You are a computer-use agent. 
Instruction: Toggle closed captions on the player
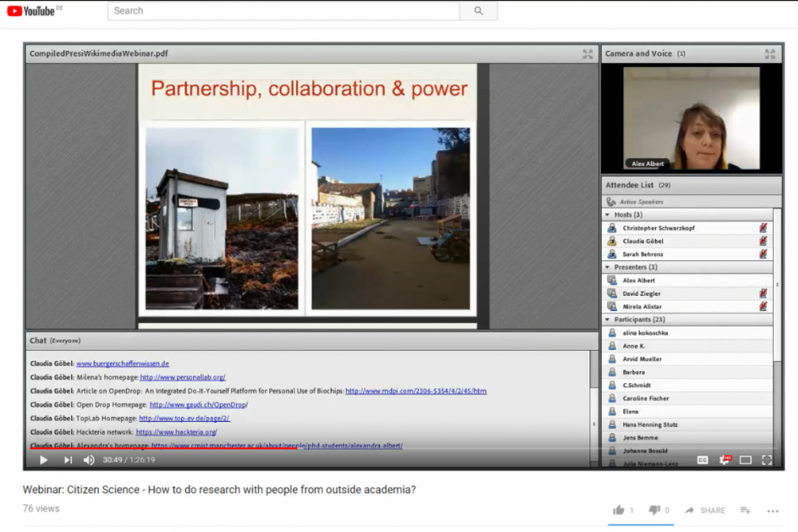tap(702, 459)
